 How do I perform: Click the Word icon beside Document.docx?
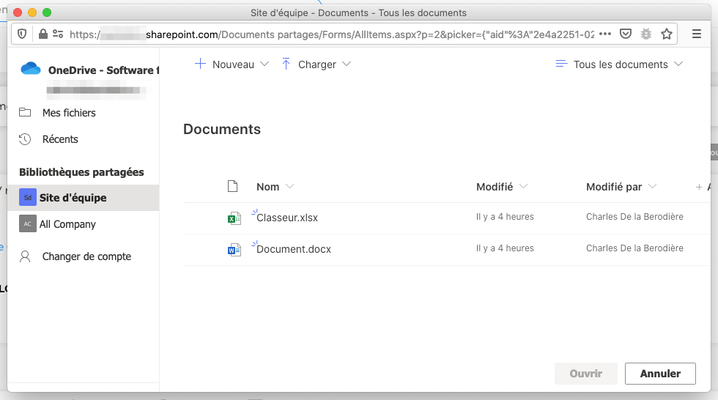(x=234, y=250)
